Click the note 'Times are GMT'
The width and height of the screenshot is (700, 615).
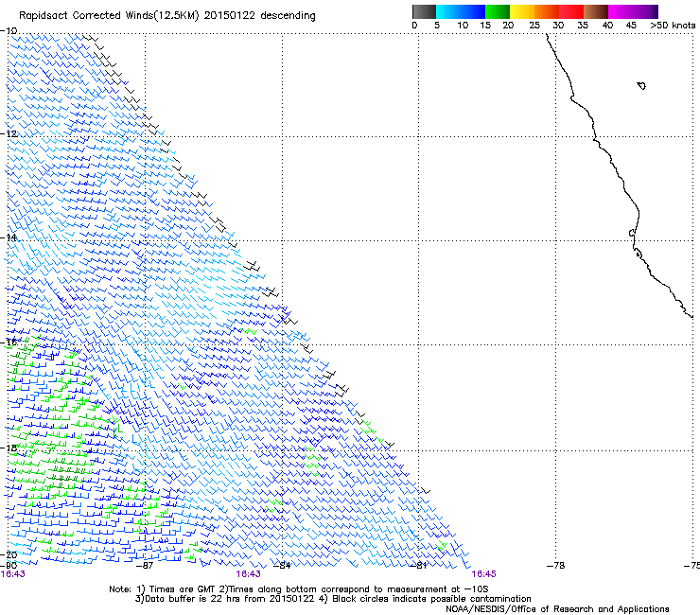pyautogui.click(x=183, y=589)
